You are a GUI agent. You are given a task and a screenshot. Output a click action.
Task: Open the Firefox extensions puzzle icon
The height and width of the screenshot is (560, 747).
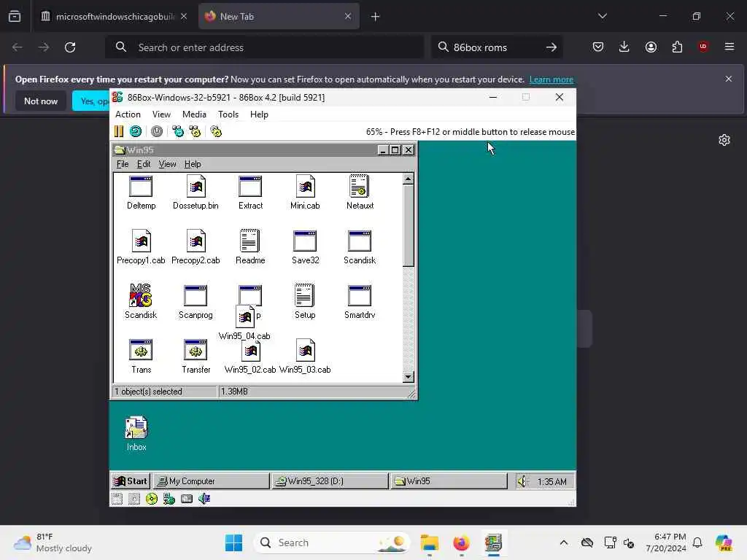677,47
